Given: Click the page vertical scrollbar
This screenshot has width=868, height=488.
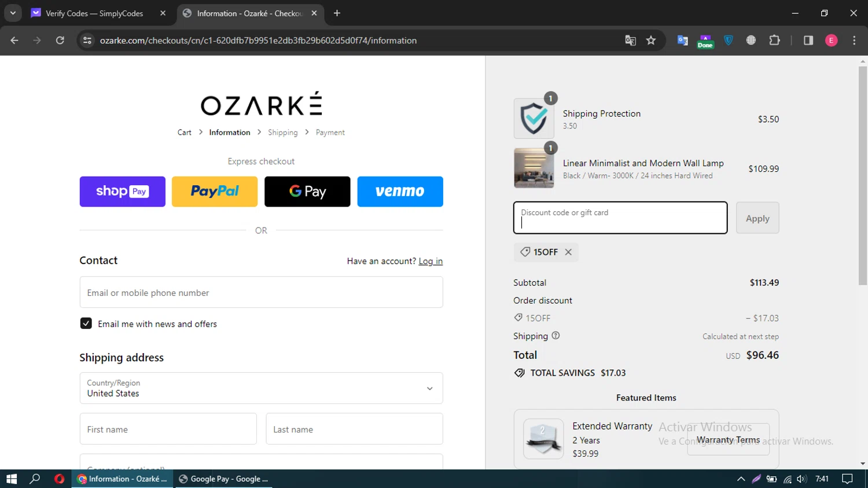Looking at the screenshot, I should click(863, 175).
